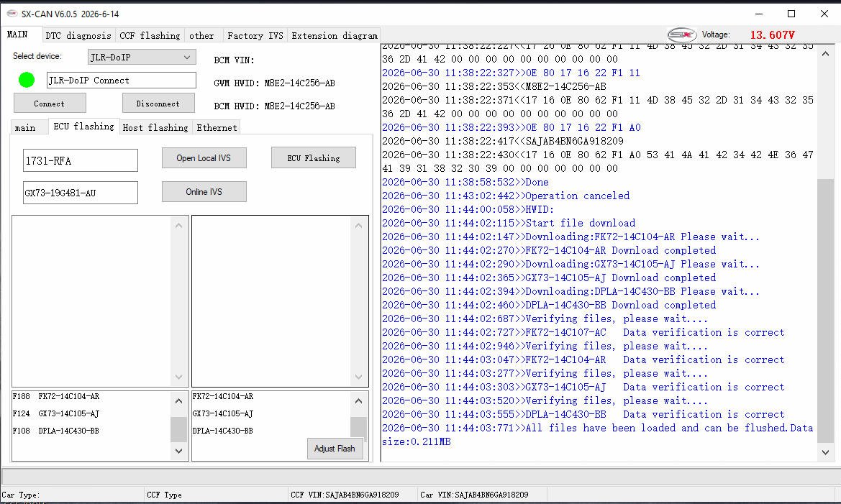Screen dimensions: 841x504
Task: Select the ECU flashing sub-tab
Action: pyautogui.click(x=83, y=126)
